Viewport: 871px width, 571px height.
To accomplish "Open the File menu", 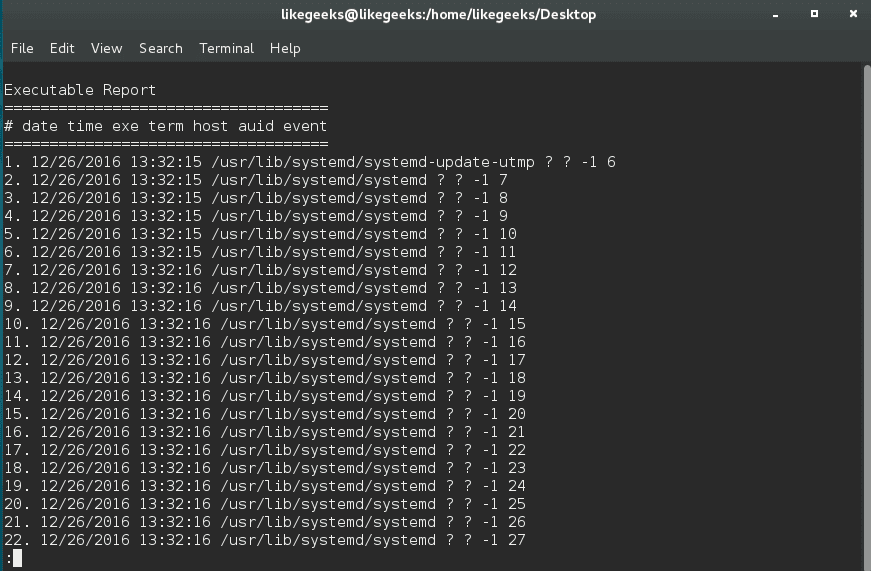I will (22, 48).
